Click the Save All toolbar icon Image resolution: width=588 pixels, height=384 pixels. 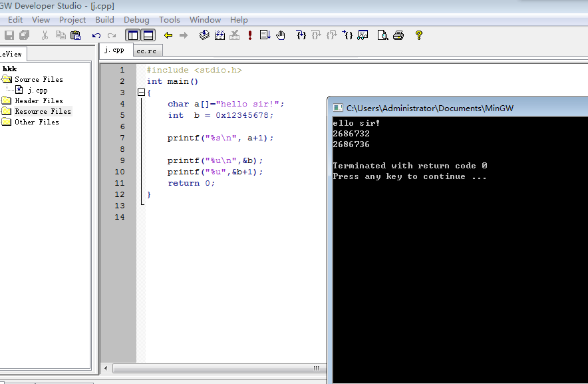pos(25,35)
